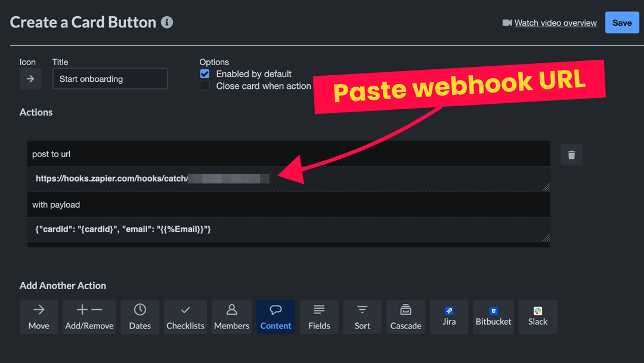Select the Bitbucket integration icon
644x363 pixels.
pyautogui.click(x=493, y=316)
